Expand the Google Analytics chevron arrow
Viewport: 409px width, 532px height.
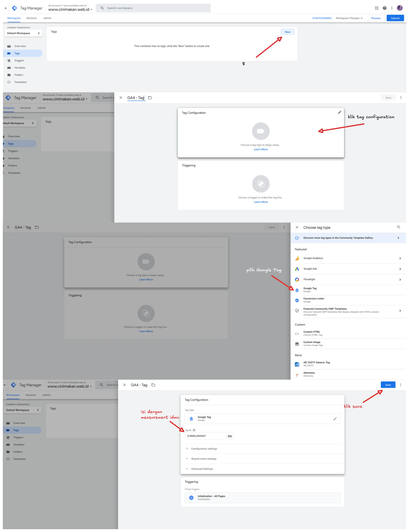(400, 258)
